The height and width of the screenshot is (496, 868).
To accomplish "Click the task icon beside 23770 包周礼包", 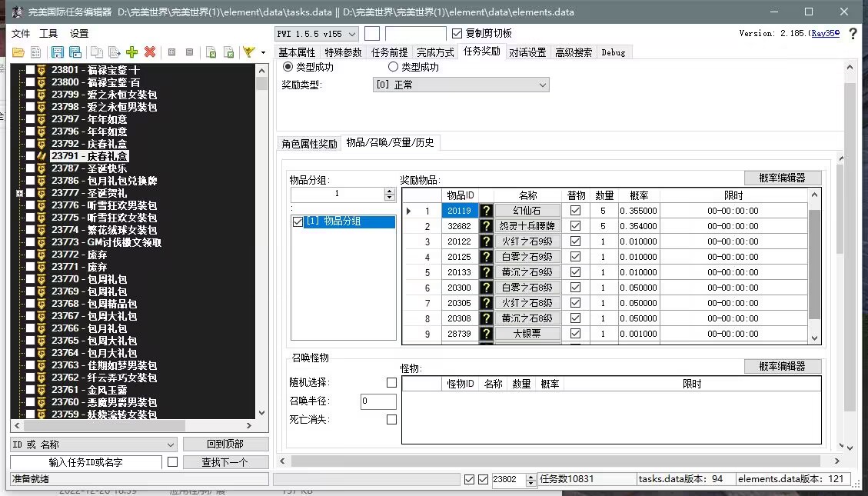I will [x=42, y=279].
